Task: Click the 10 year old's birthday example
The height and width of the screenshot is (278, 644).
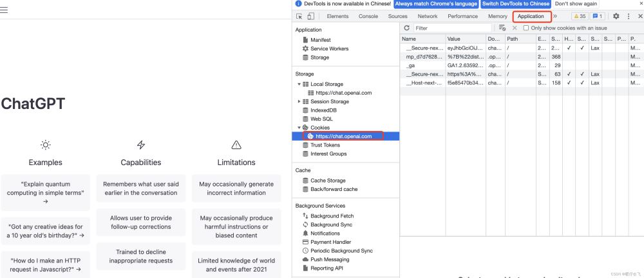Action: (x=45, y=231)
